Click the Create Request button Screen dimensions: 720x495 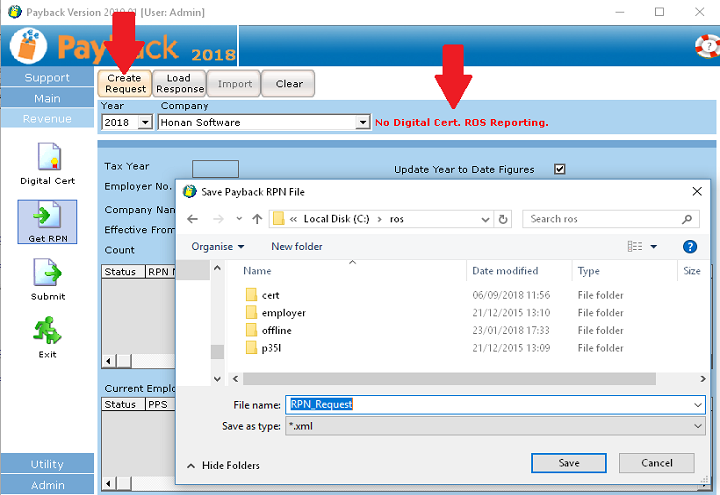pos(125,83)
